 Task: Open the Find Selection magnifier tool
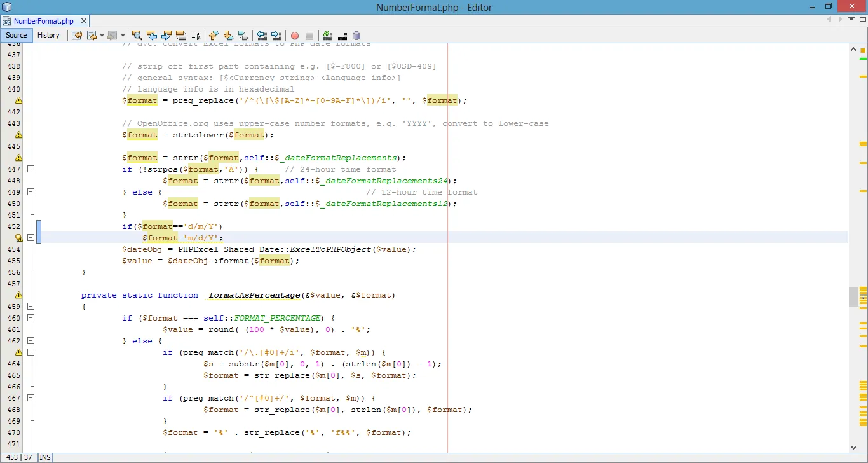click(x=137, y=36)
